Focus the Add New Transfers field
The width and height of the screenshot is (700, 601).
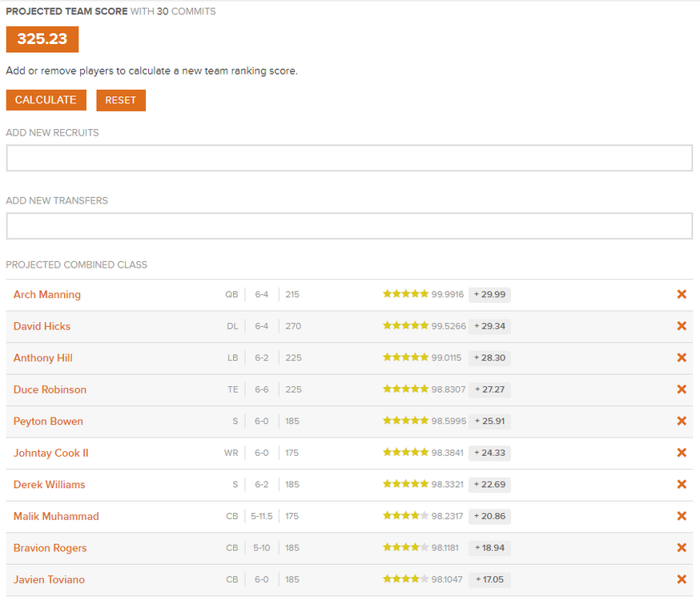349,226
